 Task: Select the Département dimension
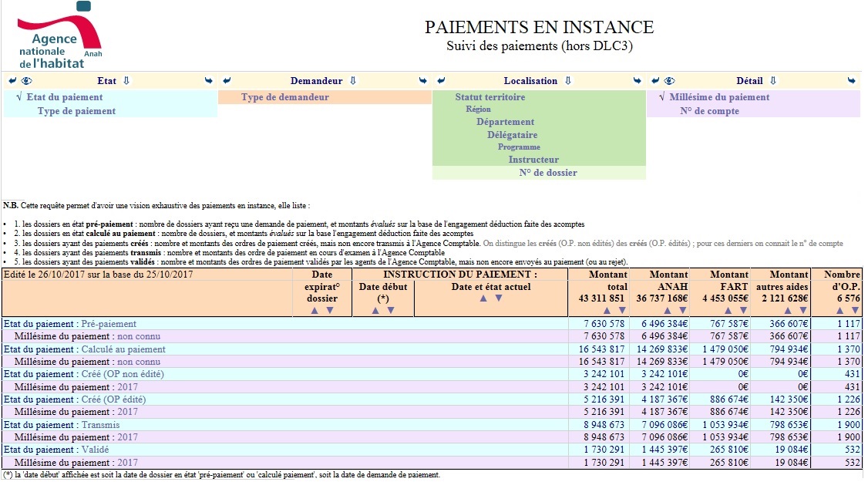pyautogui.click(x=506, y=122)
